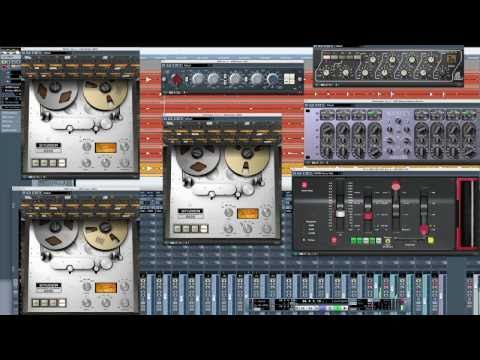Click first lower-row knob on top-right dark EQ
The width and height of the screenshot is (480, 360).
326,73
